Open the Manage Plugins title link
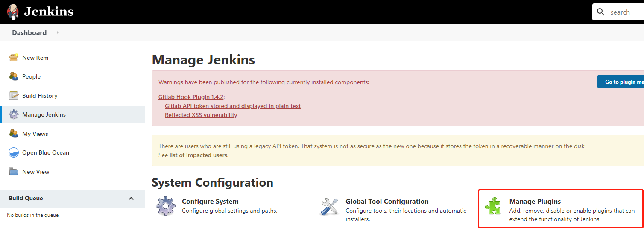 (x=535, y=201)
